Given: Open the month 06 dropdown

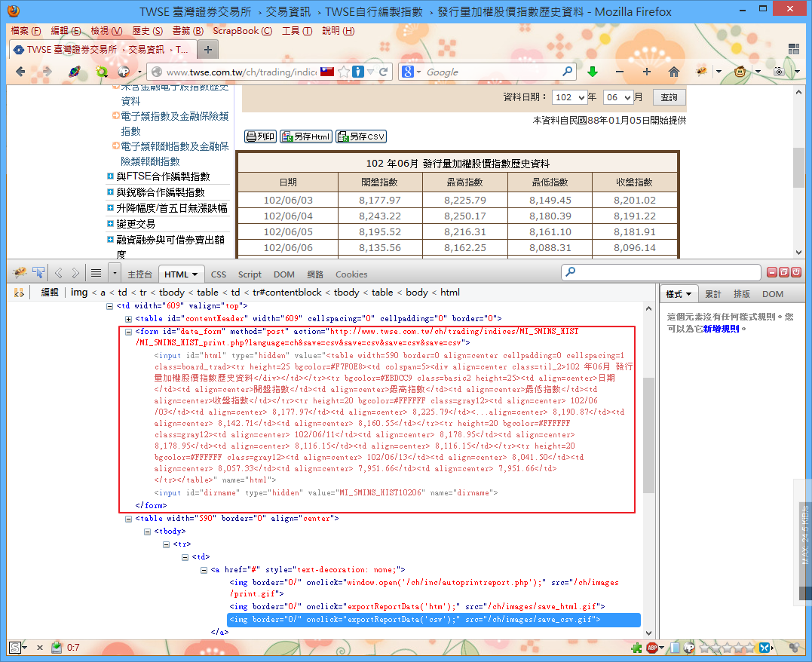Looking at the screenshot, I should coord(618,97).
